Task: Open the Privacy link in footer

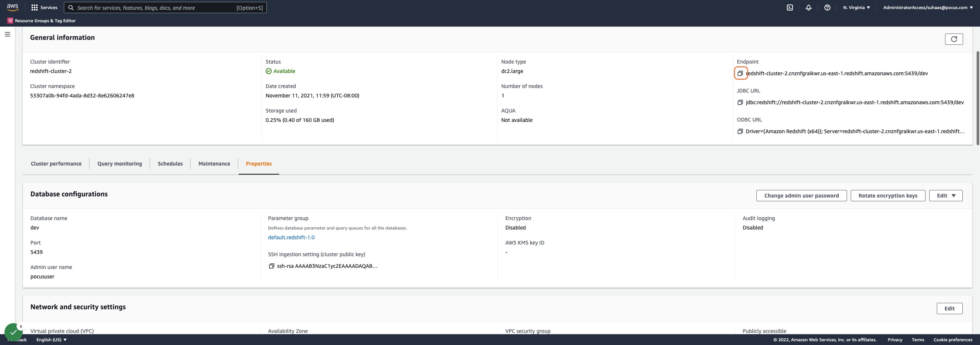Action: [895, 340]
